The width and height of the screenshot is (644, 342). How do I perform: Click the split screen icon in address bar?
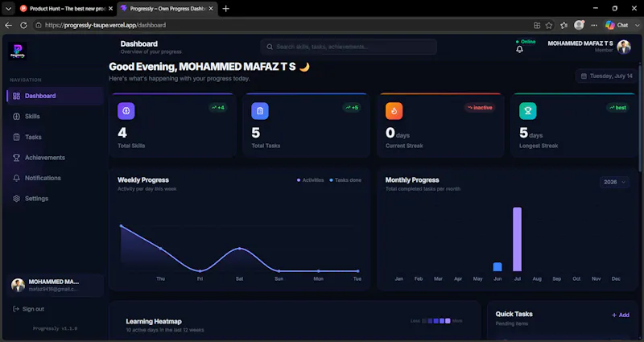pyautogui.click(x=537, y=25)
